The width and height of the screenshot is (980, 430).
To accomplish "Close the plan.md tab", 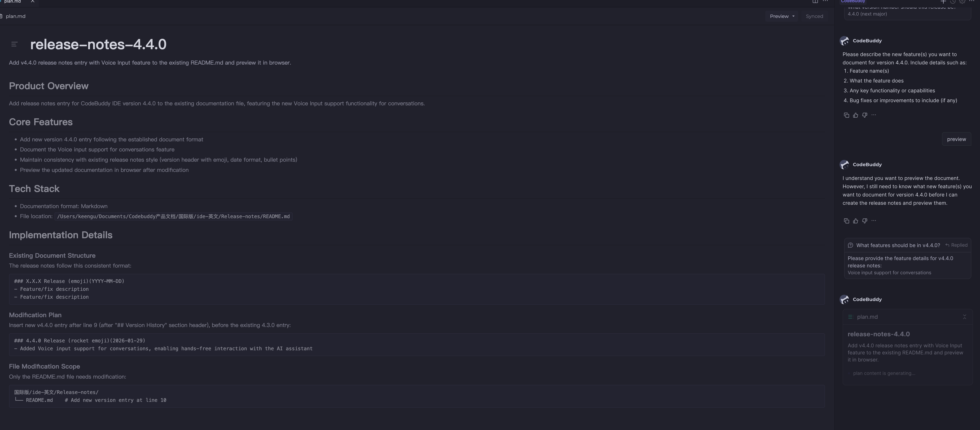I will [33, 2].
